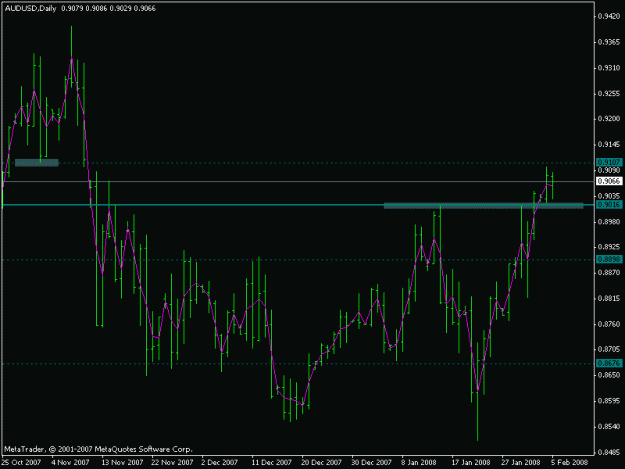Click the 0.8595 price axis label

tap(609, 401)
